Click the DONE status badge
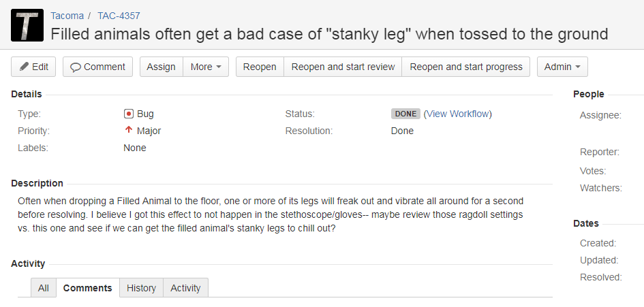This screenshot has height=307, width=644. pyautogui.click(x=405, y=114)
